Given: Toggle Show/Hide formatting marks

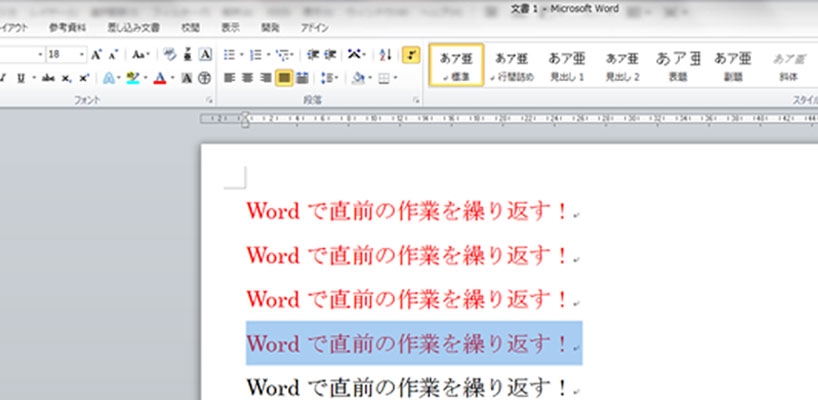Looking at the screenshot, I should click(x=411, y=54).
